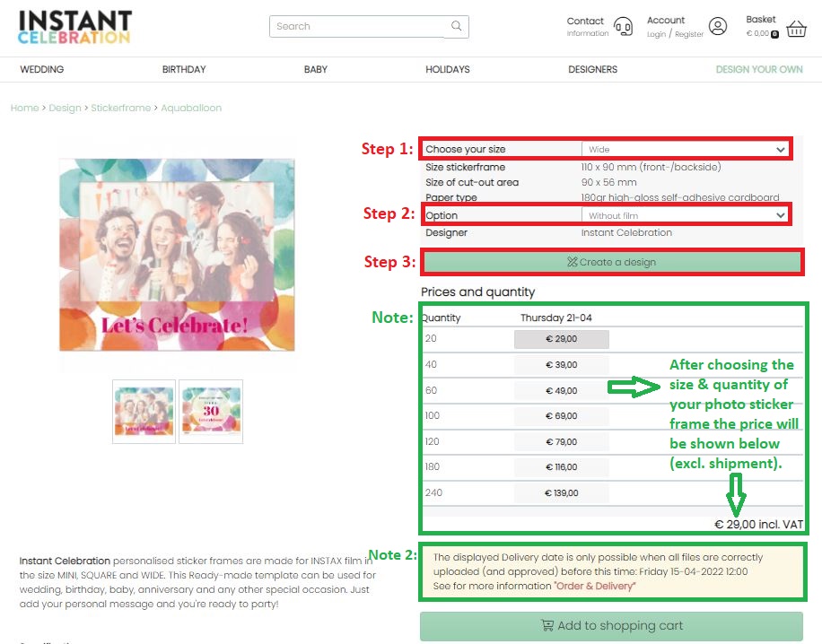Click the main Let's Celebrate product image

click(x=177, y=255)
